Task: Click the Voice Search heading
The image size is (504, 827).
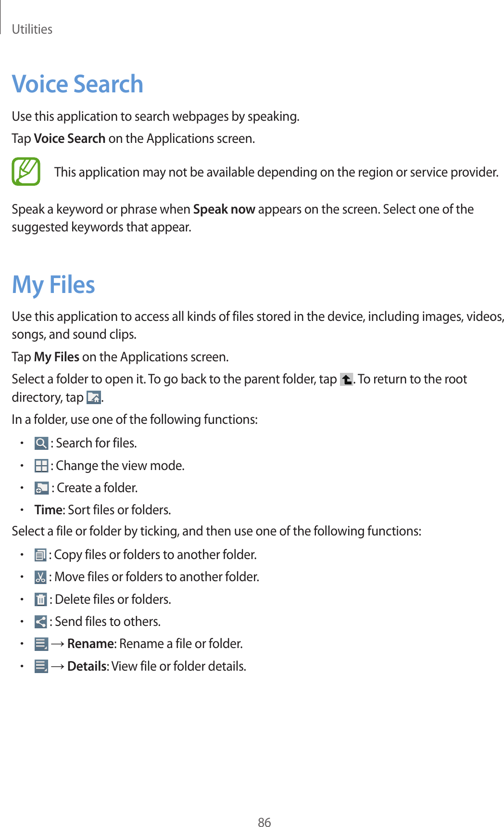Action: pyautogui.click(x=77, y=84)
